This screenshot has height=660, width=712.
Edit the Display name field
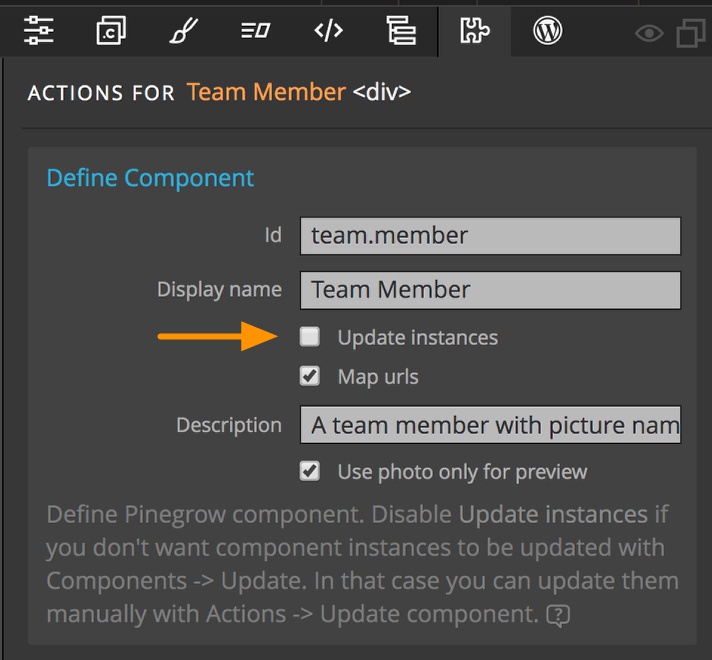coord(490,290)
